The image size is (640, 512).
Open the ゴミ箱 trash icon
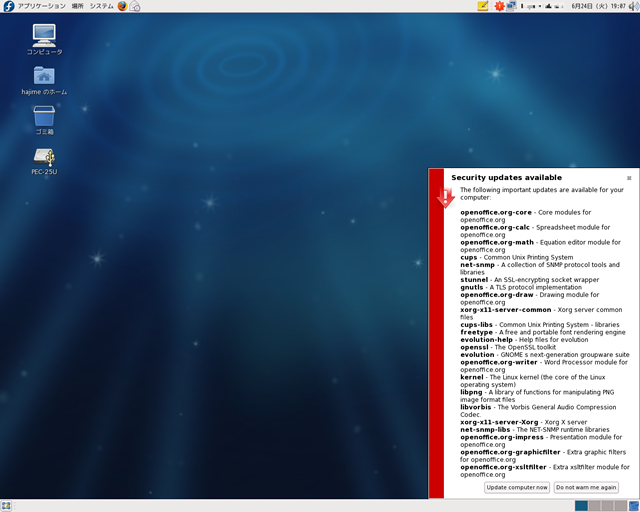click(x=44, y=120)
